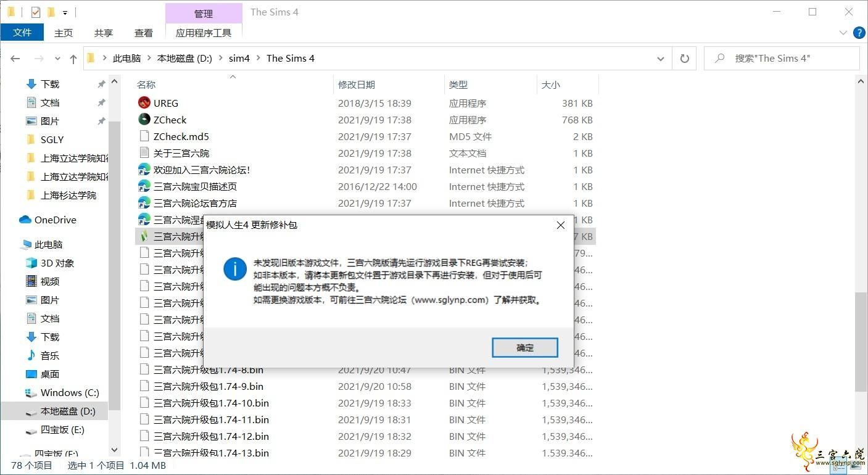Open pinned 下载 in quick access
Screen dimensions: 868x475
tap(50, 84)
